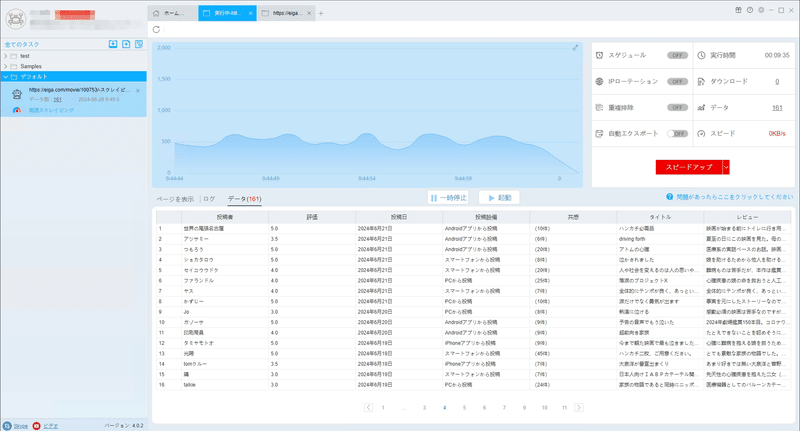This screenshot has width=800, height=431.
Task: Expand the Samples folder
Action: [6, 66]
